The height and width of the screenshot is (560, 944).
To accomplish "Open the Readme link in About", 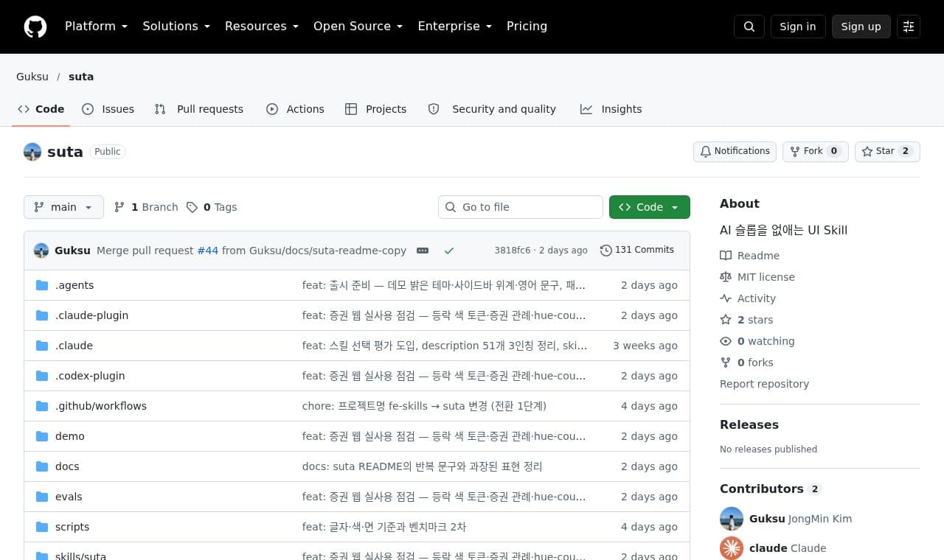I will point(749,256).
